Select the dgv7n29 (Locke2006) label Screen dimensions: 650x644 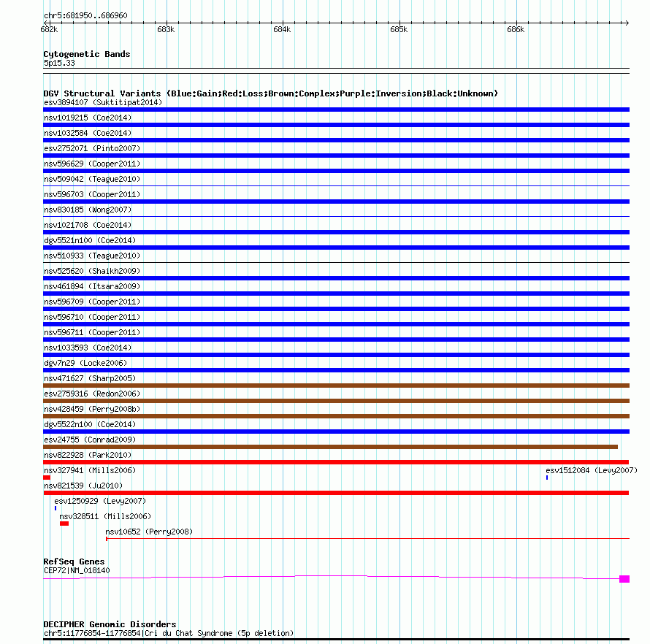tap(85, 363)
